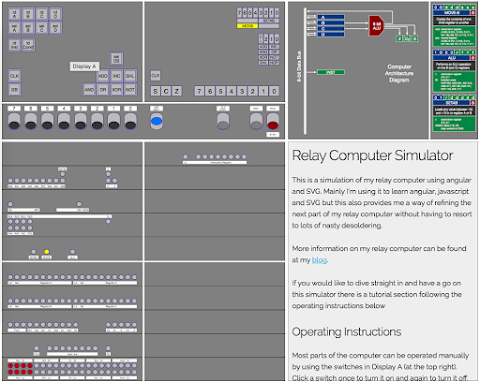
Task: Flip the unlit round switch beside the red switch
Action: pos(256,121)
